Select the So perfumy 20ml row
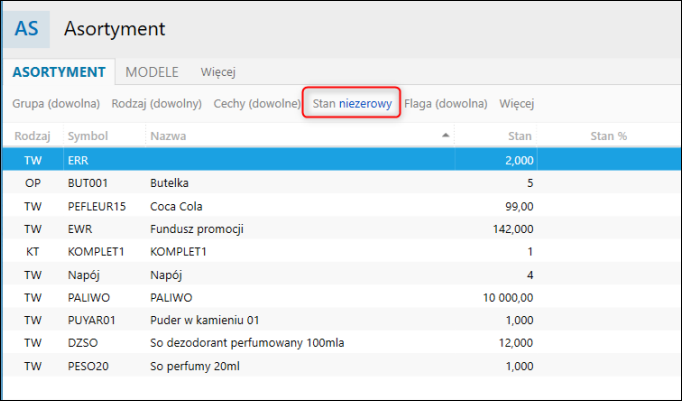This screenshot has width=682, height=401. click(342, 366)
